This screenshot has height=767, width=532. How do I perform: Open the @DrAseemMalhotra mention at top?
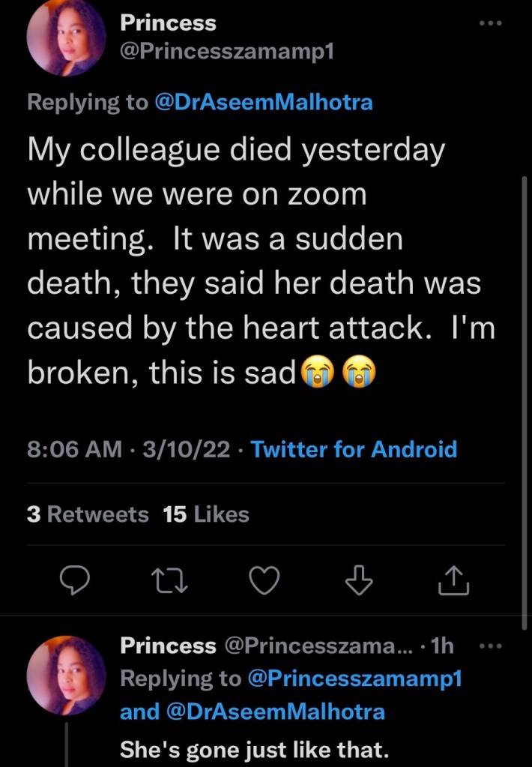263,103
